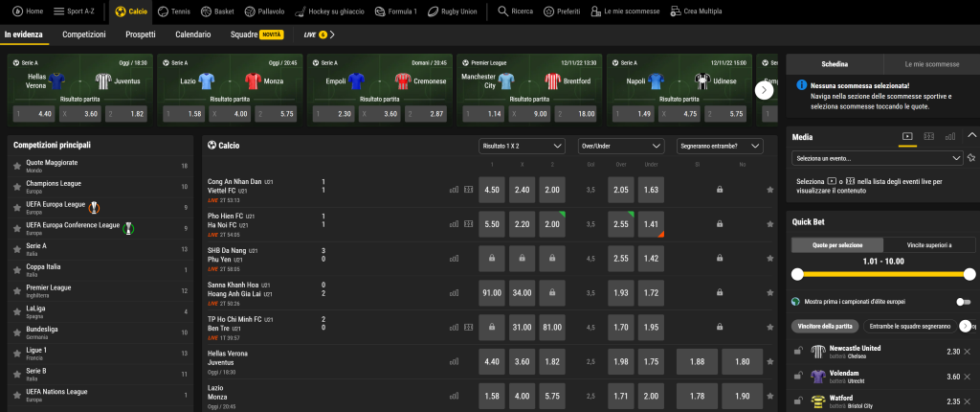Open Ricerca search
Image resolution: width=980 pixels, height=412 pixels.
pos(516,11)
